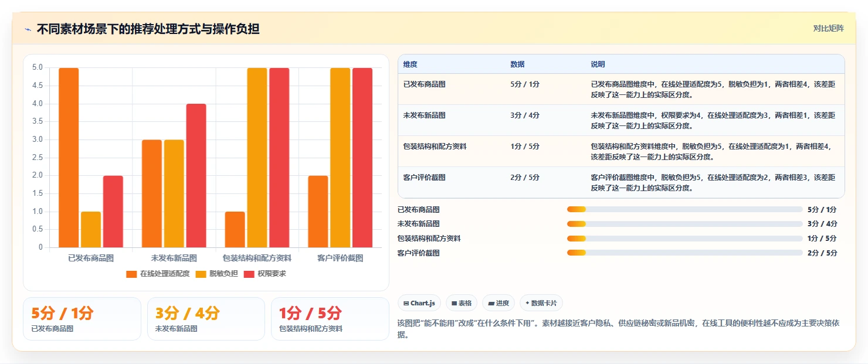Click the 客户评价截图 chart axis label
868x364 pixels.
click(x=340, y=258)
